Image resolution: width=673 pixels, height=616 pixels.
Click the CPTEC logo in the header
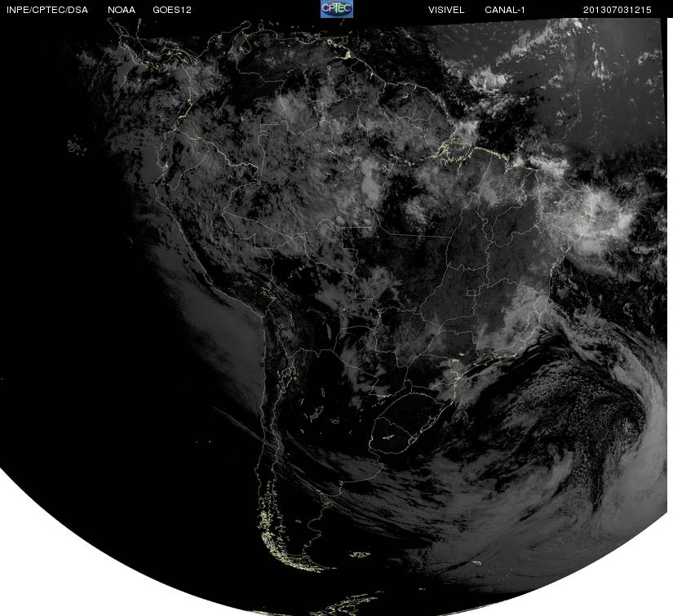coord(337,9)
